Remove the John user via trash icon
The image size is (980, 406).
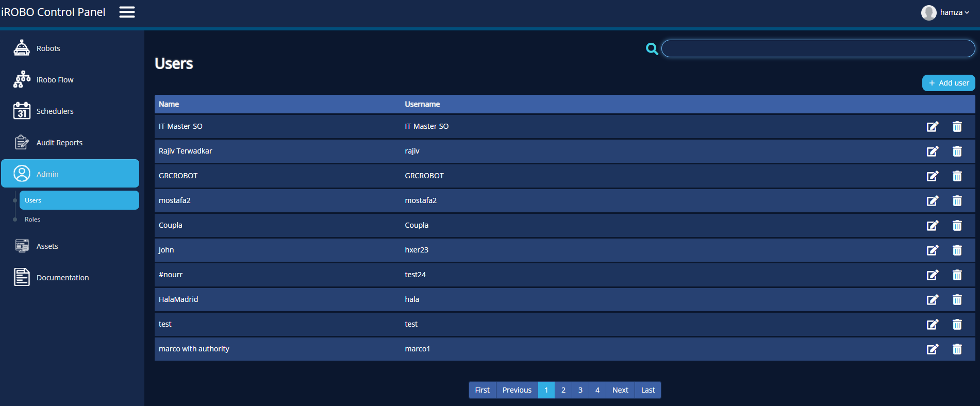click(x=957, y=250)
